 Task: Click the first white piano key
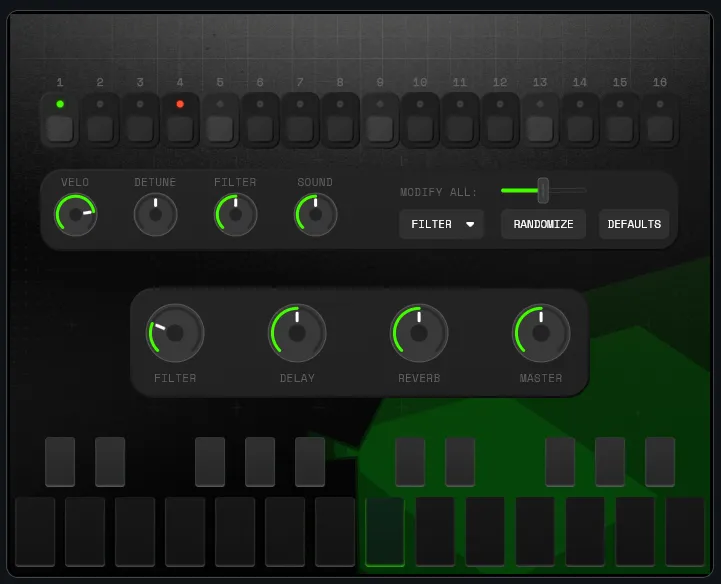coord(35,532)
